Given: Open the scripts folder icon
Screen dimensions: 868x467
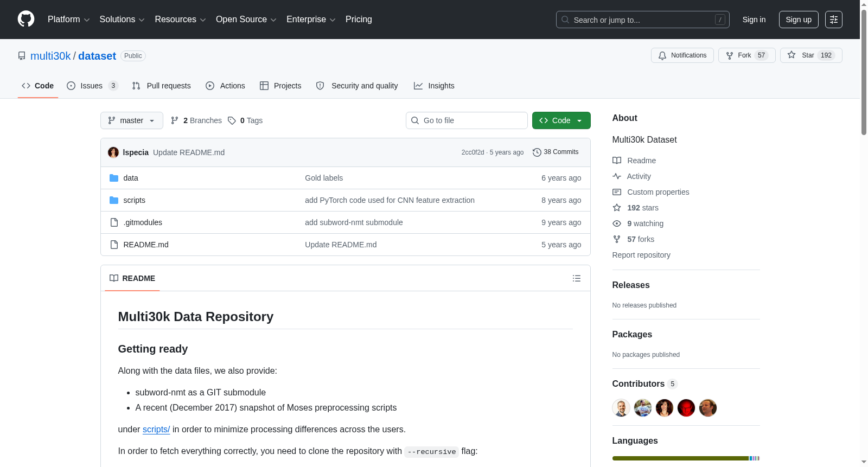Looking at the screenshot, I should 114,200.
